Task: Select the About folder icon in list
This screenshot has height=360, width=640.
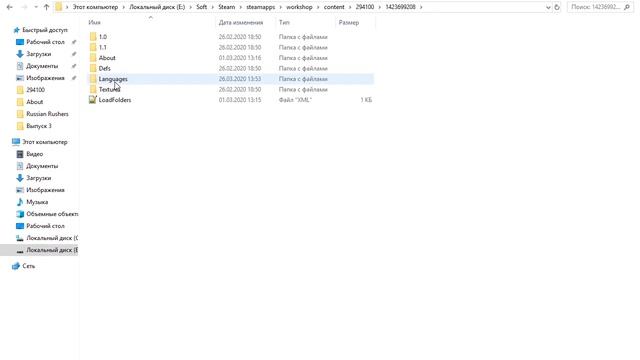Action: [93, 58]
